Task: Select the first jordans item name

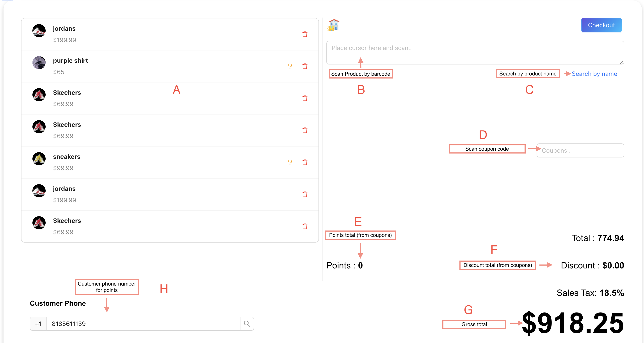Action: (64, 29)
